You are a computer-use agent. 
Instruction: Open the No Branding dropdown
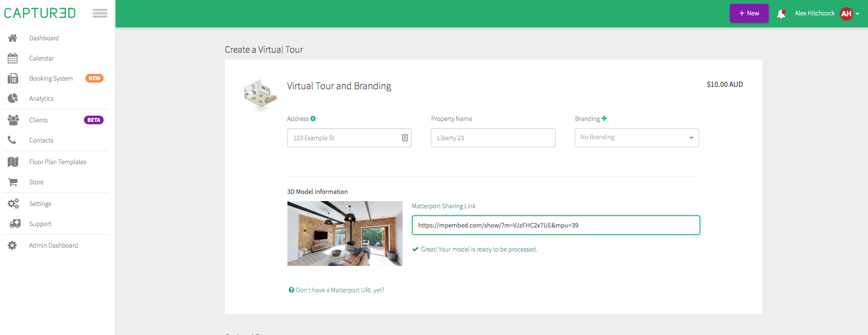coord(637,138)
